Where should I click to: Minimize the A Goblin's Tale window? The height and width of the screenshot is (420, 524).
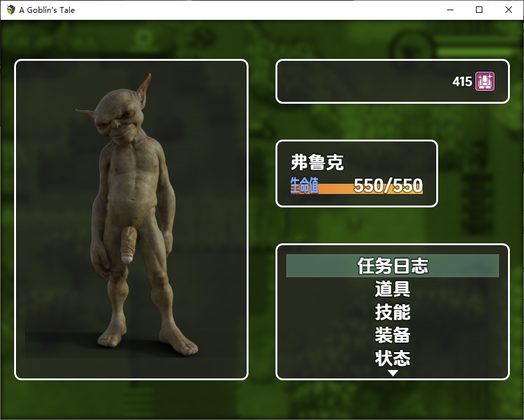pos(450,10)
